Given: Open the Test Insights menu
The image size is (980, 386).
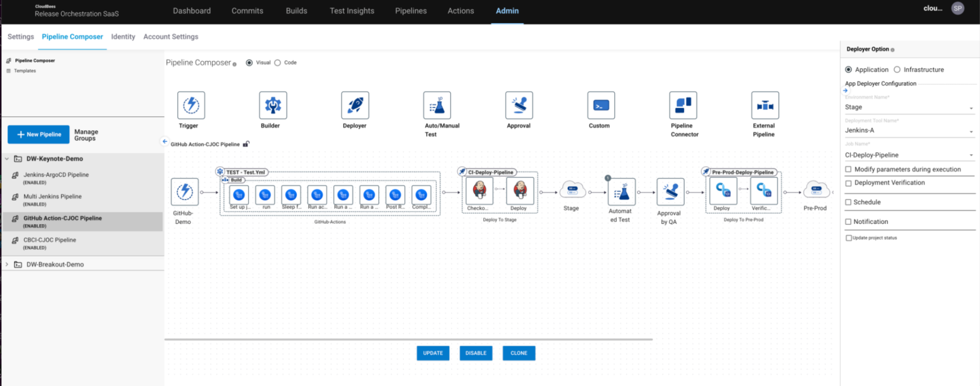Looking at the screenshot, I should pyautogui.click(x=352, y=11).
